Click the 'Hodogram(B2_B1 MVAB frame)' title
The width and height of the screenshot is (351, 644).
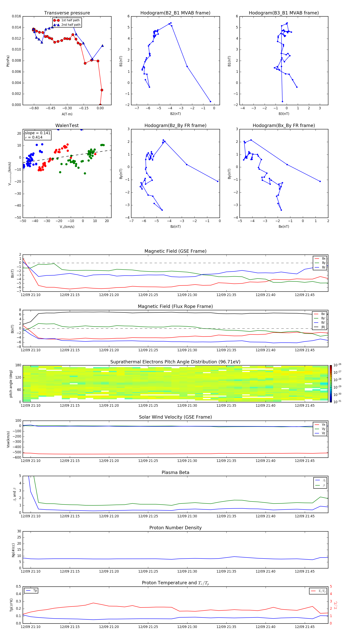[x=175, y=13]
